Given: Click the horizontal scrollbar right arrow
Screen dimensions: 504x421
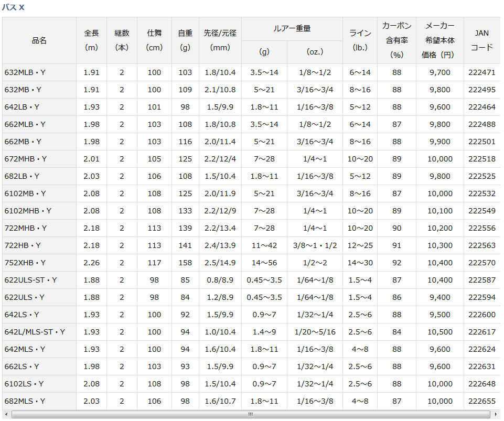Looking at the screenshot, I should [496, 415].
